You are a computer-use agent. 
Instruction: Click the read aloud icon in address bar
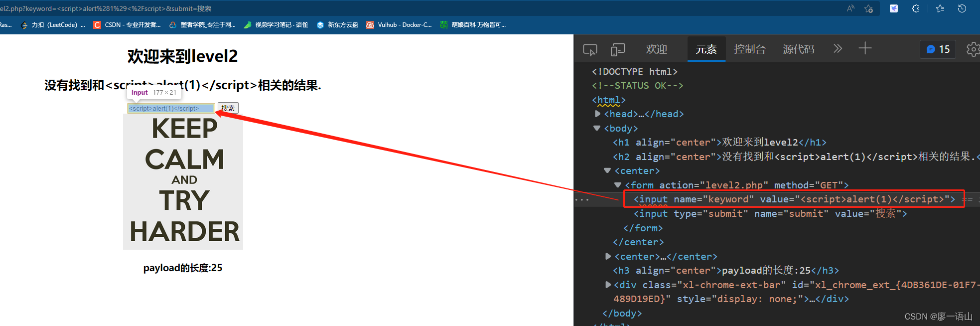[850, 8]
